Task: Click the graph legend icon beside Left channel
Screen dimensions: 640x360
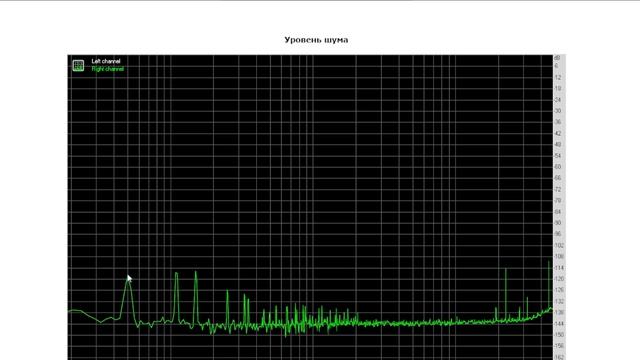Action: pos(78,65)
